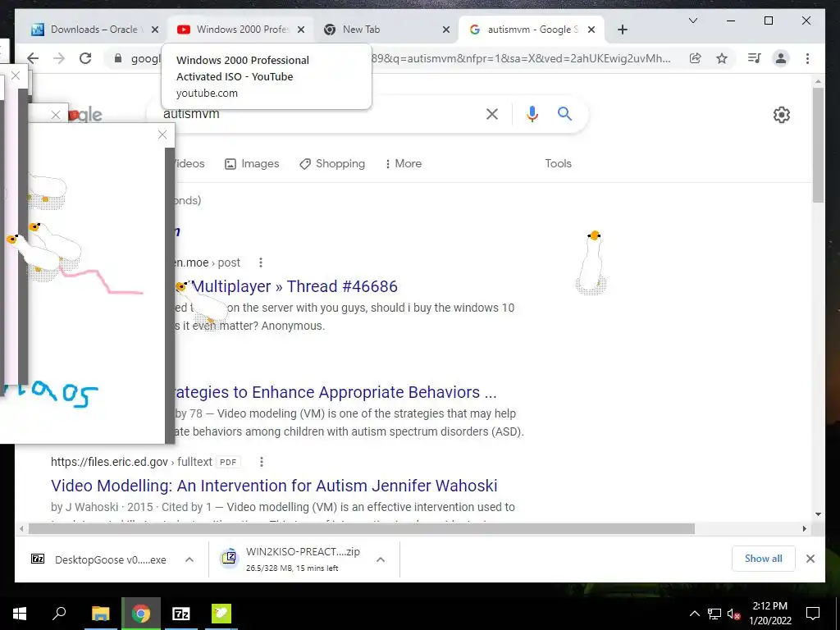Open Google search settings gear
The image size is (840, 630).
(782, 115)
